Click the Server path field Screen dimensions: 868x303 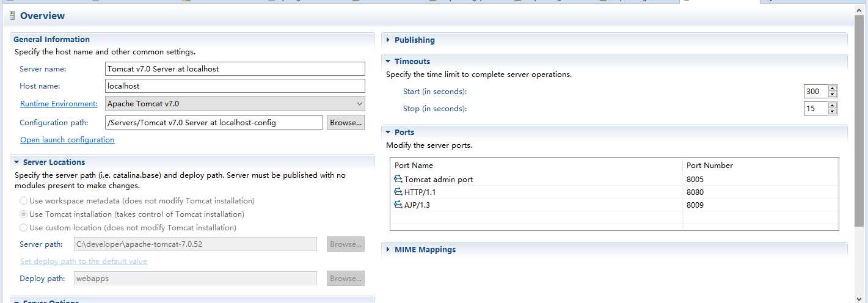click(195, 244)
